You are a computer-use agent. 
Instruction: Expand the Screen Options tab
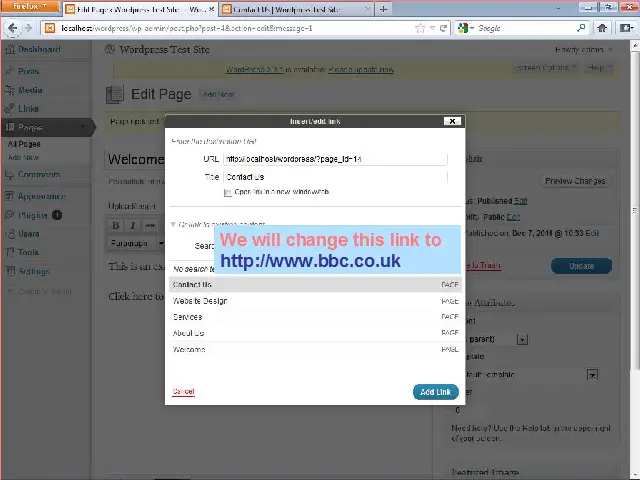pos(546,68)
